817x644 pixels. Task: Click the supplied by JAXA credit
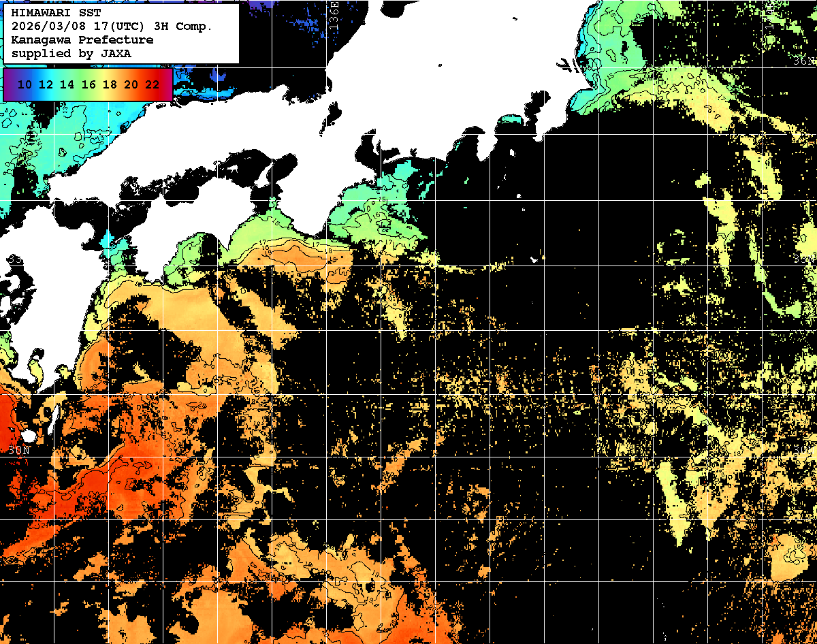pyautogui.click(x=71, y=53)
